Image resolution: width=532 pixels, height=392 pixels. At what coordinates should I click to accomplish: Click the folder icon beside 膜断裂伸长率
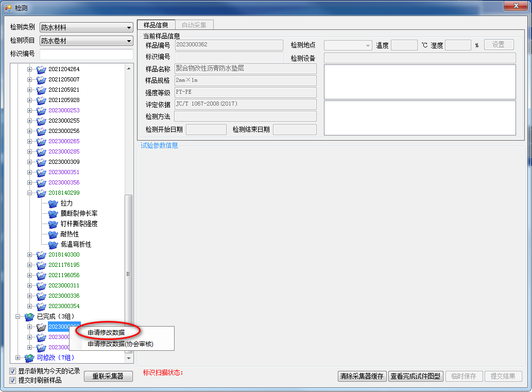(53, 213)
